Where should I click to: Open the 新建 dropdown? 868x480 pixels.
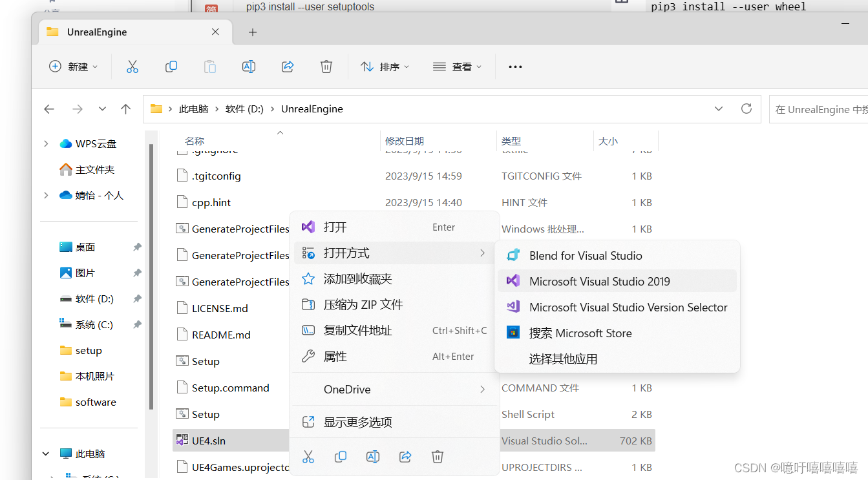[x=74, y=67]
